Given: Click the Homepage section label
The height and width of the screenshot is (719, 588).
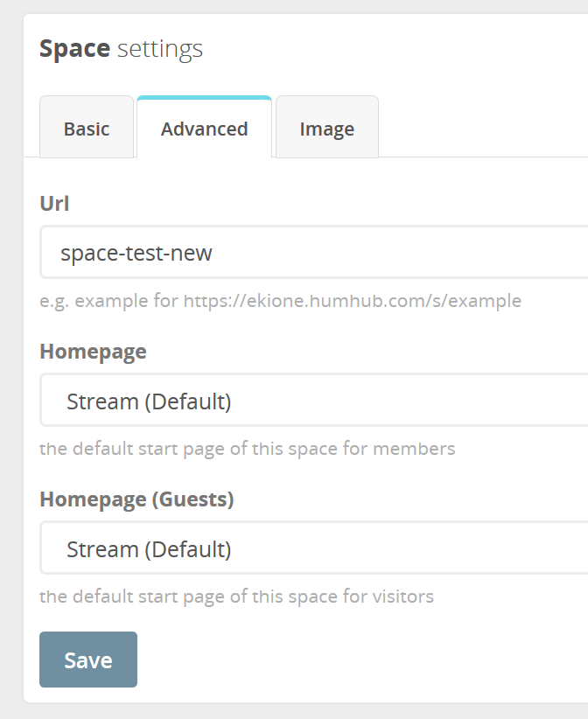Looking at the screenshot, I should [93, 351].
